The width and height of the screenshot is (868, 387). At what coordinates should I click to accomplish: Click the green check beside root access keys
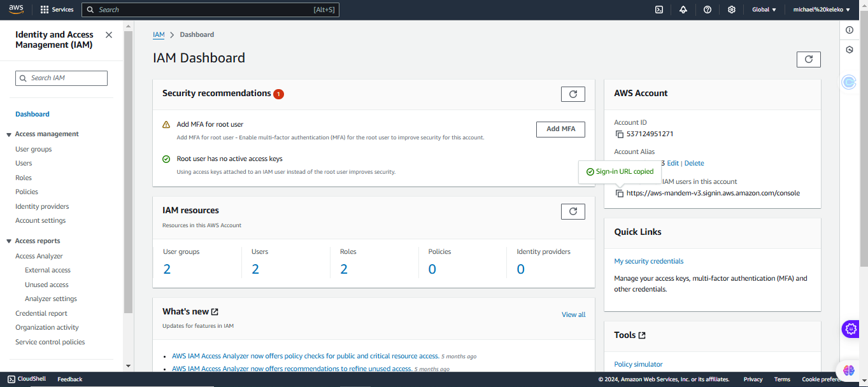point(166,159)
